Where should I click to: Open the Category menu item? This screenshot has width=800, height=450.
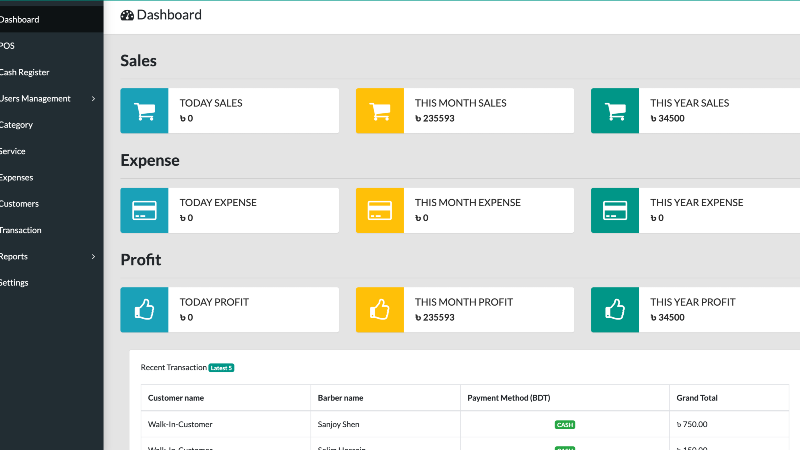[16, 125]
